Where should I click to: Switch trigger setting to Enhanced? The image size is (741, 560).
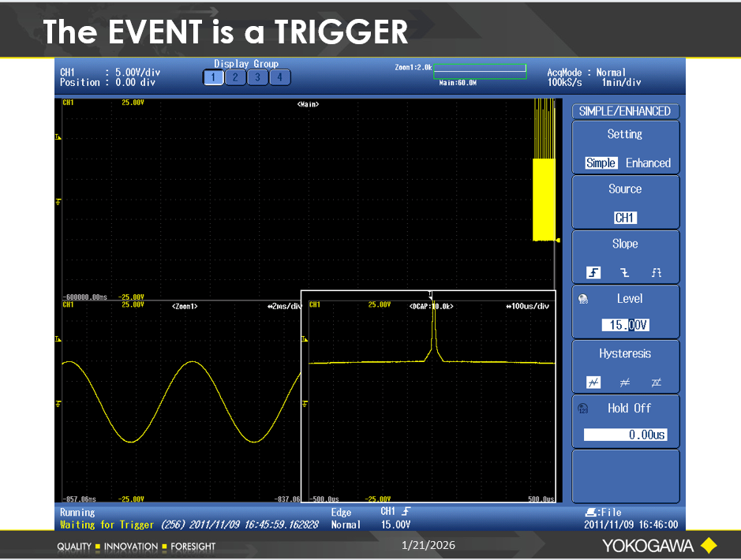[648, 163]
